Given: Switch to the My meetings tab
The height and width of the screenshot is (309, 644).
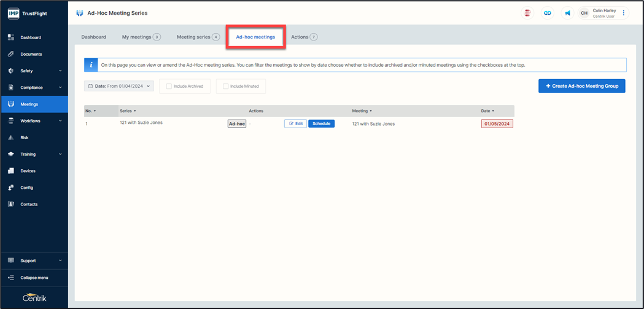Looking at the screenshot, I should [141, 37].
